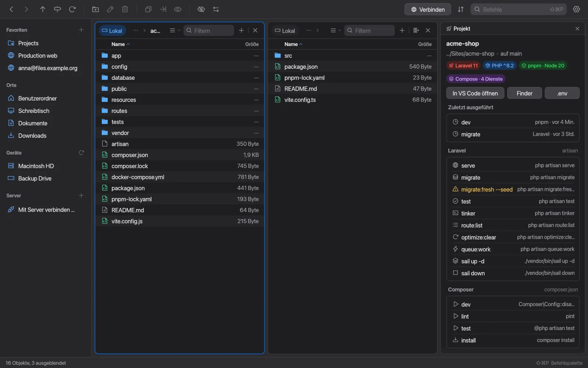Type in the left pane Filtern field

(209, 31)
